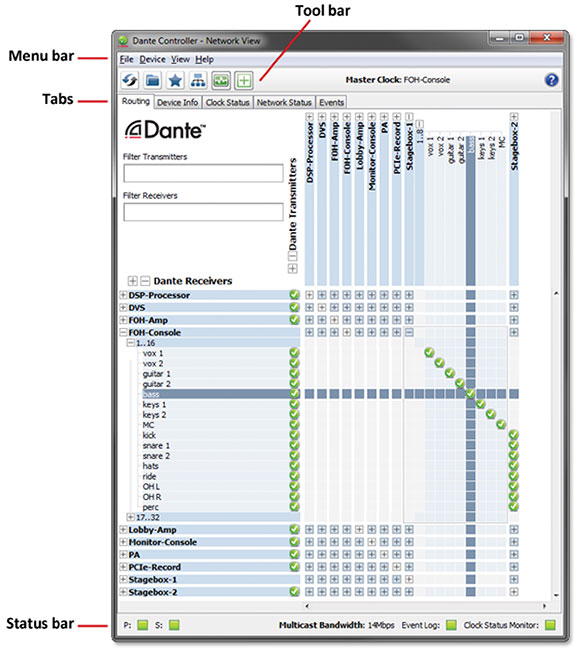Click the green plus toolbar icon
The image size is (580, 654).
pos(244,80)
